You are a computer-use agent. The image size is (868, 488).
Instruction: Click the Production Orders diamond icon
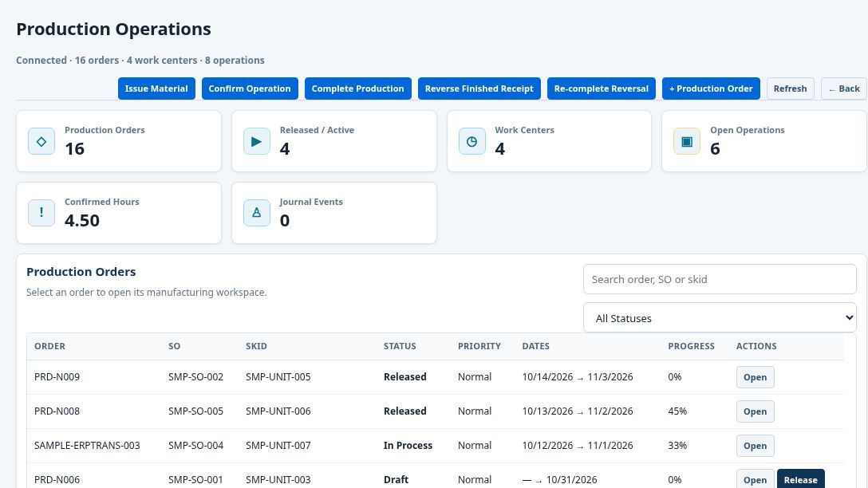click(x=41, y=142)
